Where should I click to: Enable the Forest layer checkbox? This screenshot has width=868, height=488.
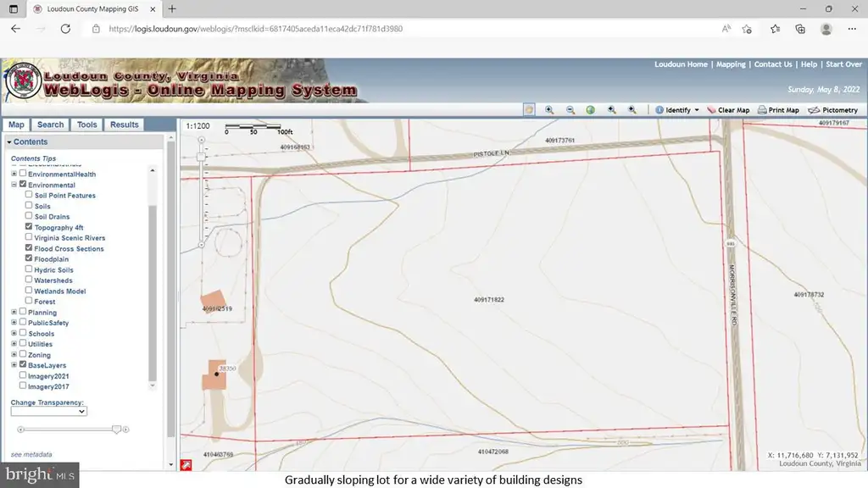click(x=29, y=301)
